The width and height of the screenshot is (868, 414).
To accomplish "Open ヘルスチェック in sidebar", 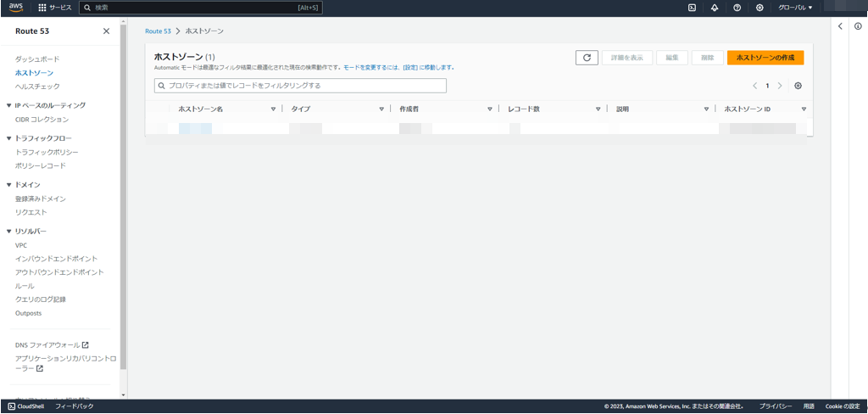I will 37,87.
